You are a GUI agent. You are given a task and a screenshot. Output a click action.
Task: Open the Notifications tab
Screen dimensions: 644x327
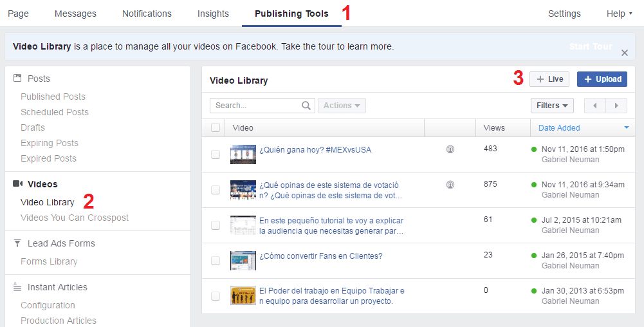[147, 14]
